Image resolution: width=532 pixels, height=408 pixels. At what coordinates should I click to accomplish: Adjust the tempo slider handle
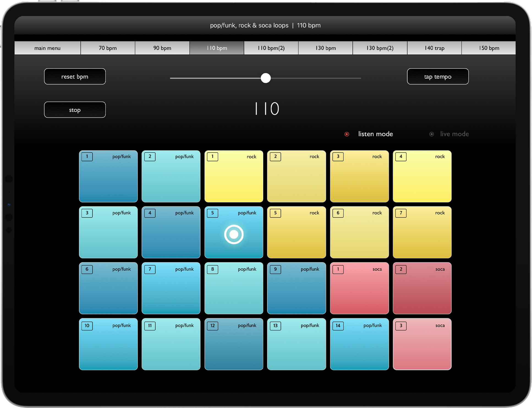pyautogui.click(x=265, y=78)
